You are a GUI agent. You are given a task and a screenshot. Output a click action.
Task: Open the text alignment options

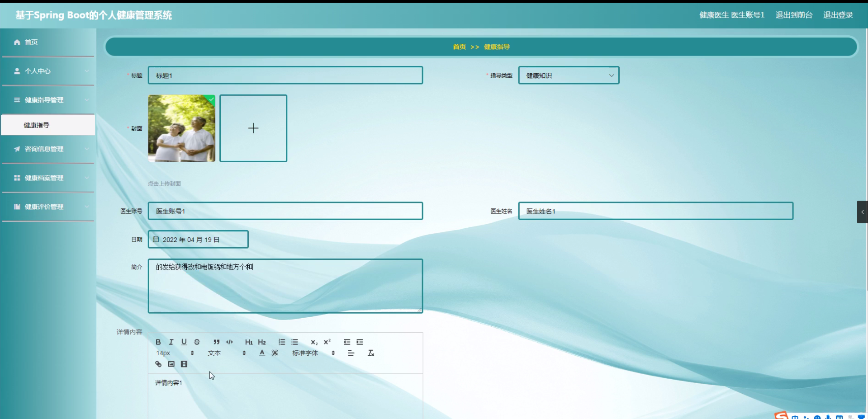[x=351, y=353]
